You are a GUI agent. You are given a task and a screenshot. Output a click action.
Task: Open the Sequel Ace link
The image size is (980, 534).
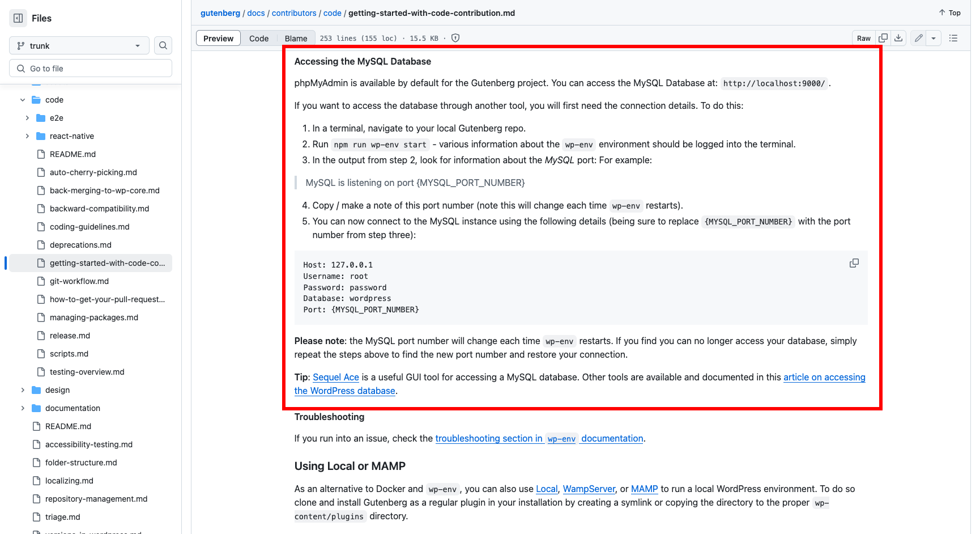point(336,377)
